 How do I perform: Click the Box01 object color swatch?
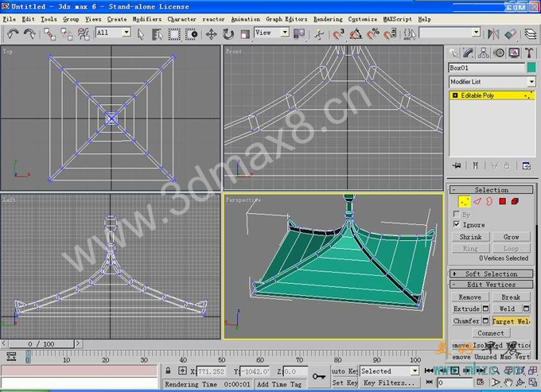click(531, 68)
